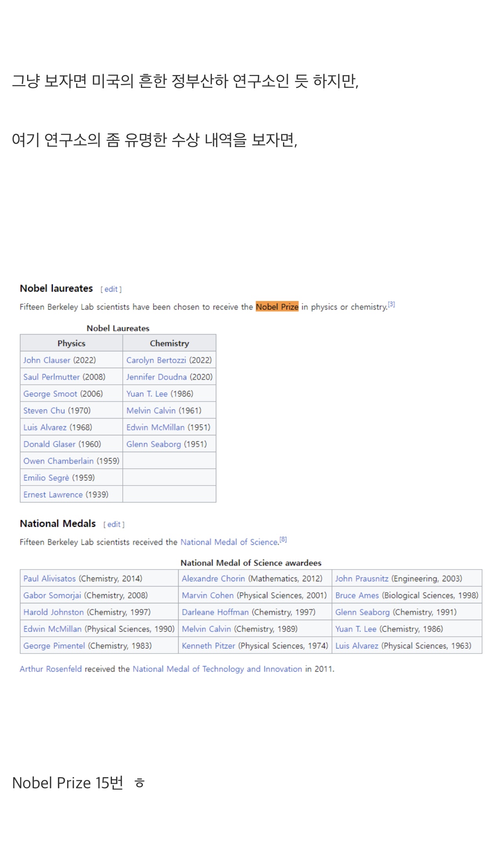504x849 pixels.
Task: Open the Bruce Ames link
Action: coord(357,595)
